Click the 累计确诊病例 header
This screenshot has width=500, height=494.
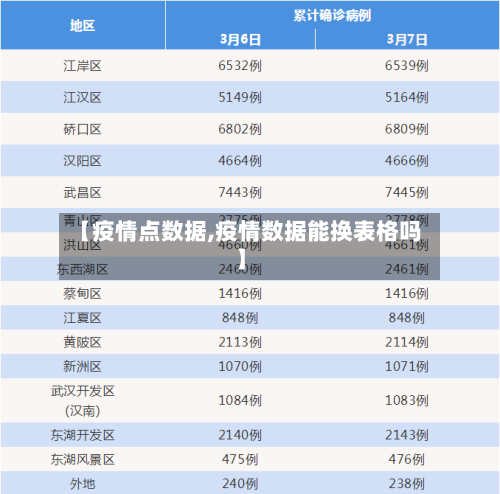pyautogui.click(x=332, y=15)
